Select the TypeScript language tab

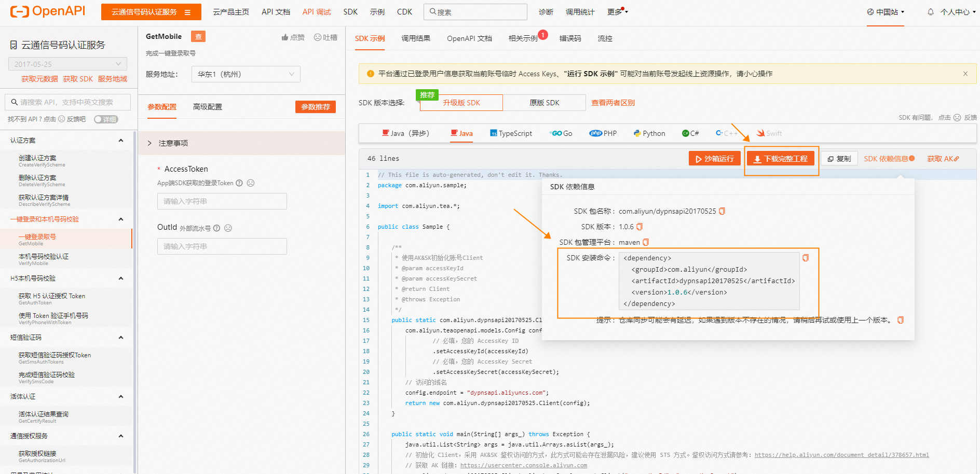[x=511, y=133]
